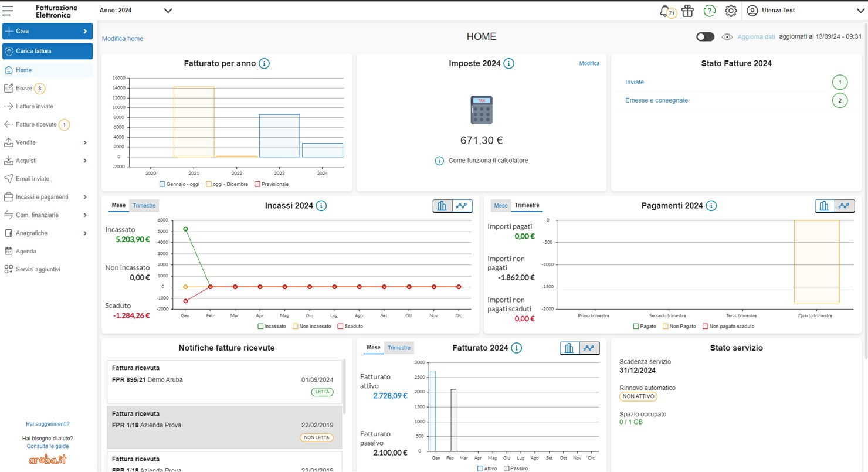This screenshot has width=868, height=472.
Task: Open Emesse e consegnate invoices link
Action: (x=657, y=100)
